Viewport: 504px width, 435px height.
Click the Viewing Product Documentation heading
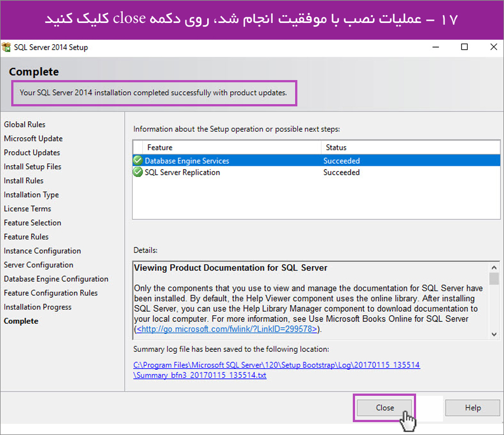[231, 268]
